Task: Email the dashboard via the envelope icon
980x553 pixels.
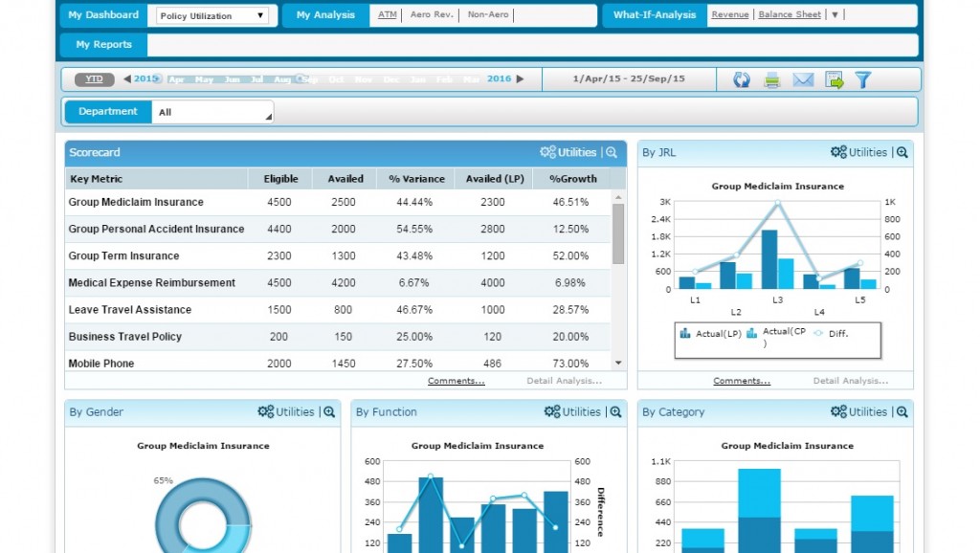Action: [x=803, y=79]
